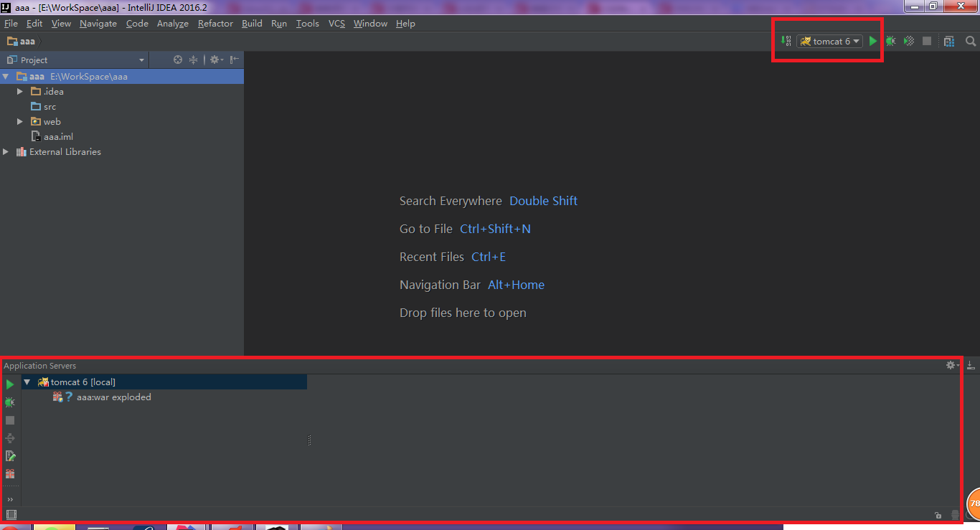Open the Tools menu
This screenshot has height=530, width=980.
click(x=308, y=23)
